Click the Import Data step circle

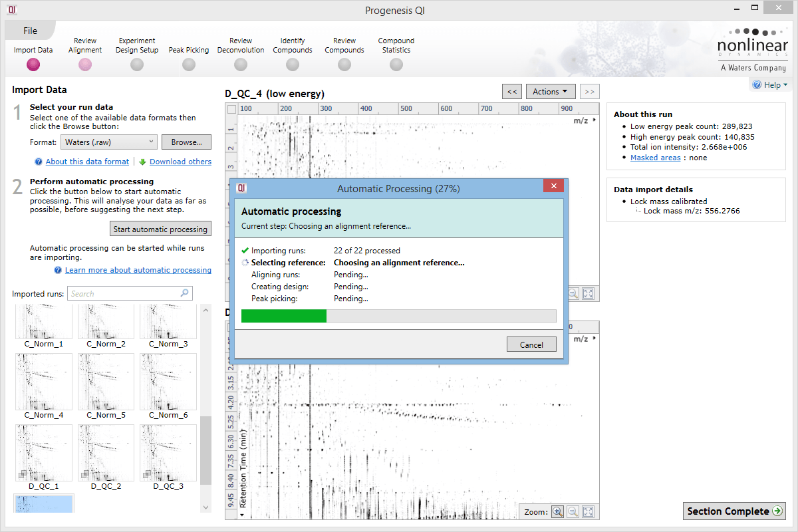(x=33, y=65)
